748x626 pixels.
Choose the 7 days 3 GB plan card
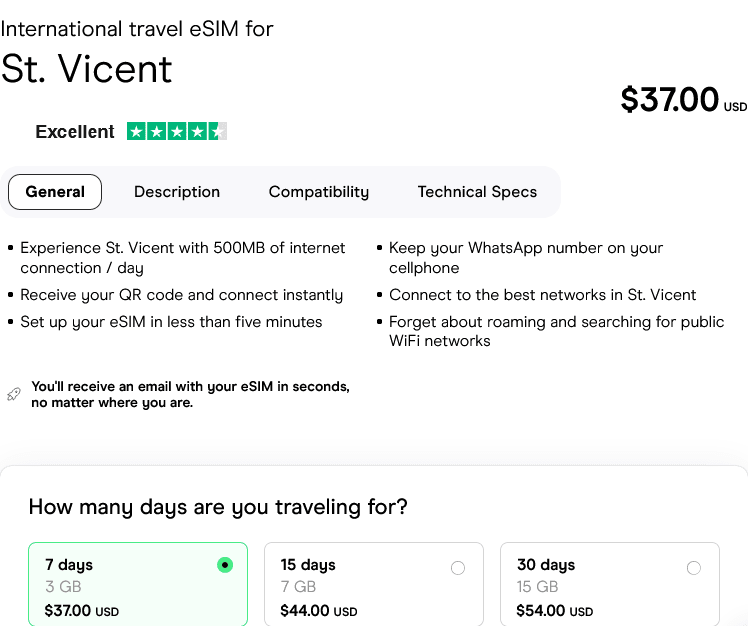tap(137, 587)
